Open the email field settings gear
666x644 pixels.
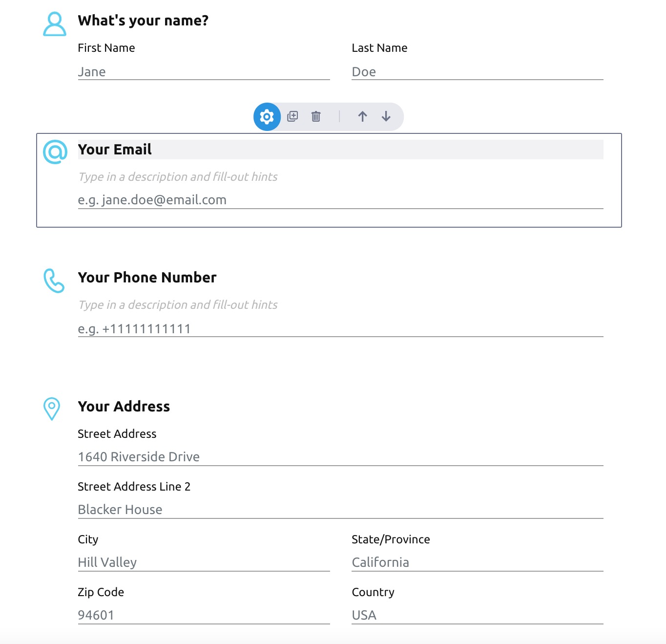click(x=267, y=117)
